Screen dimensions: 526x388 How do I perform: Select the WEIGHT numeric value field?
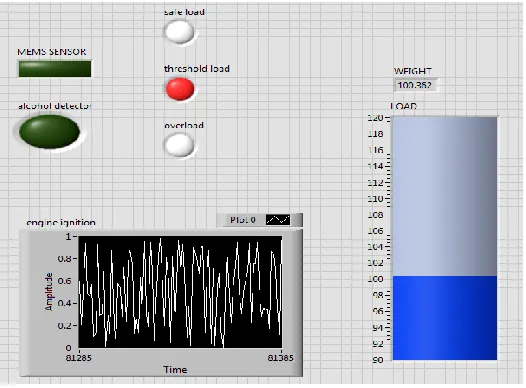pos(416,85)
